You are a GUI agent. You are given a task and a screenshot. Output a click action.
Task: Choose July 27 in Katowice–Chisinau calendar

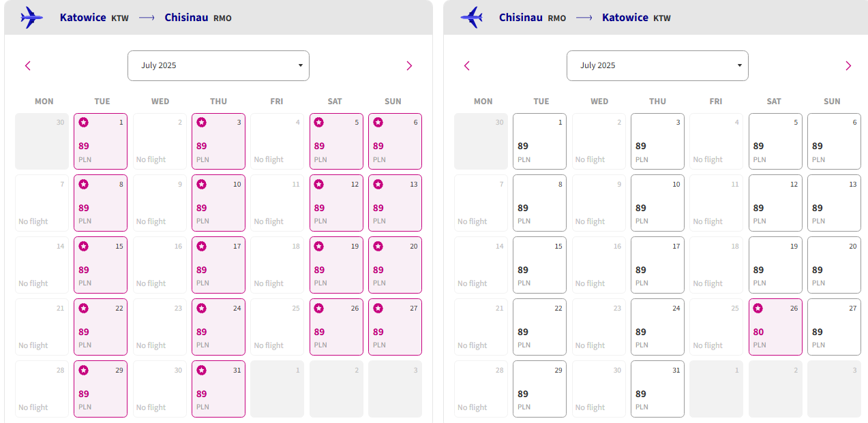[395, 327]
